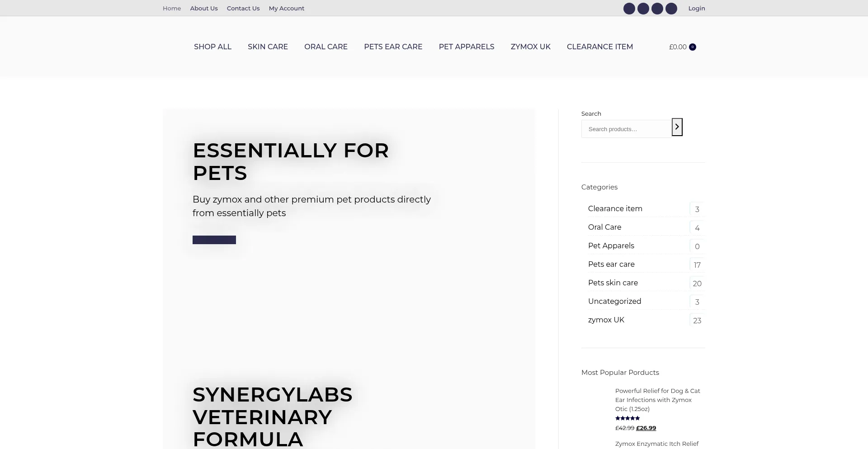Open the Uncategorized category

[614, 302]
